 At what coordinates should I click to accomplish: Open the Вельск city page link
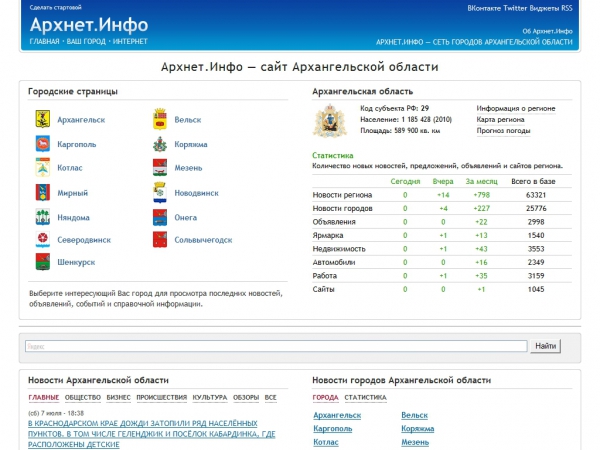point(188,120)
